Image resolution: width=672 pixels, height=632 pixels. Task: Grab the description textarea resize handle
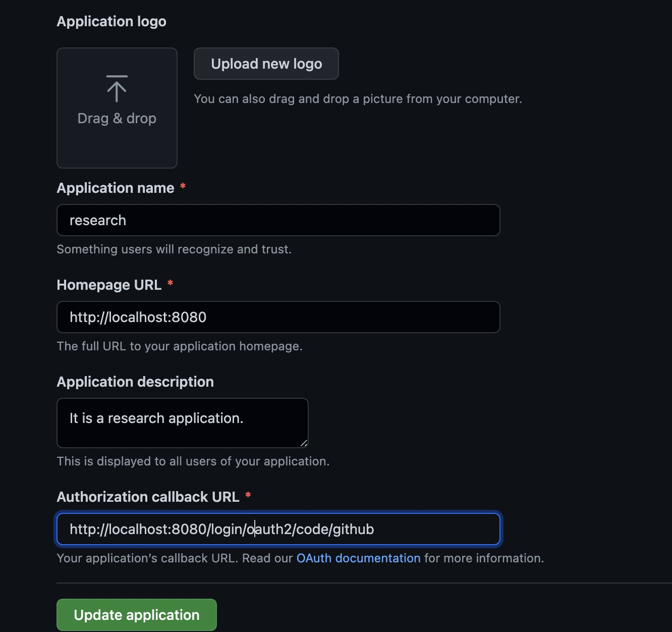point(304,443)
